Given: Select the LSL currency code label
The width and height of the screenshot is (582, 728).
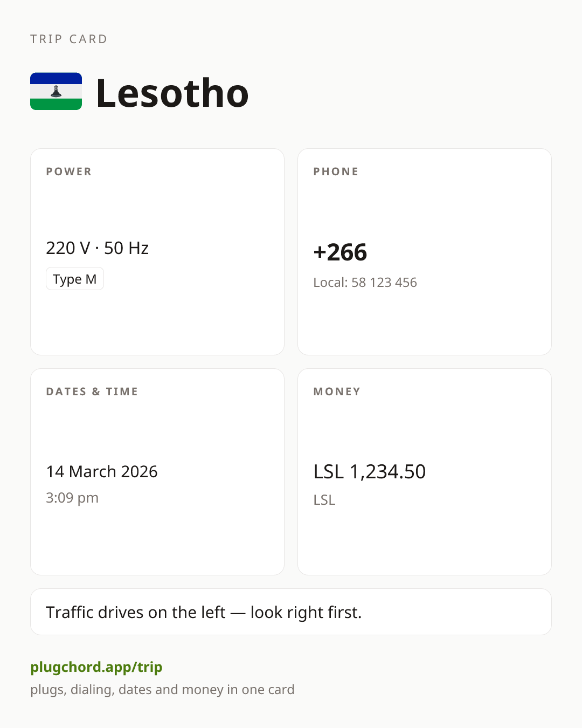Looking at the screenshot, I should click(x=324, y=500).
